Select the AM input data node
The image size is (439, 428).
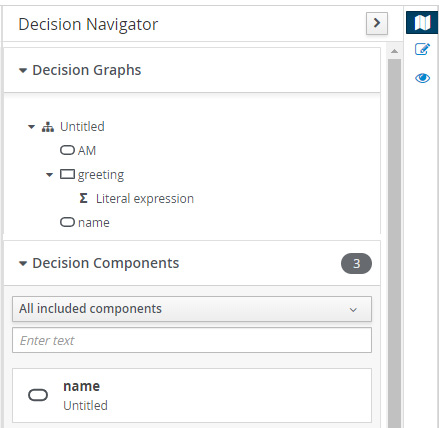click(87, 151)
